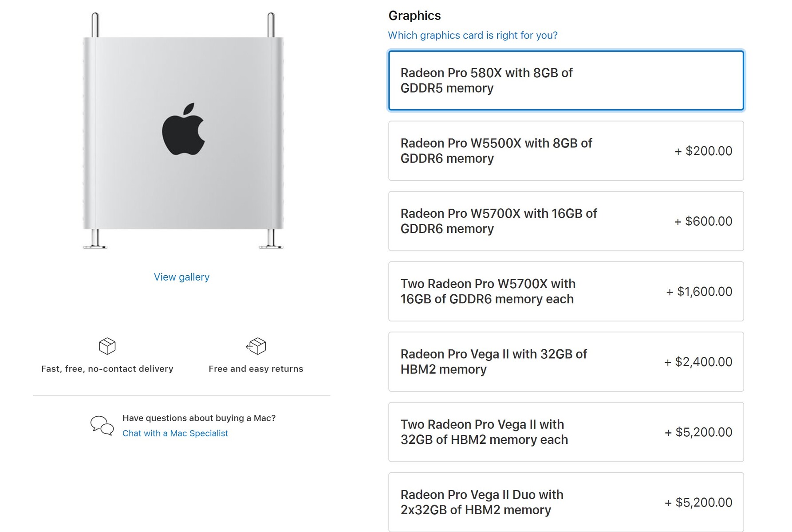Choose Radeon Pro Vega II 32GB HBM2
Screen dimensions: 792x532
(x=566, y=362)
